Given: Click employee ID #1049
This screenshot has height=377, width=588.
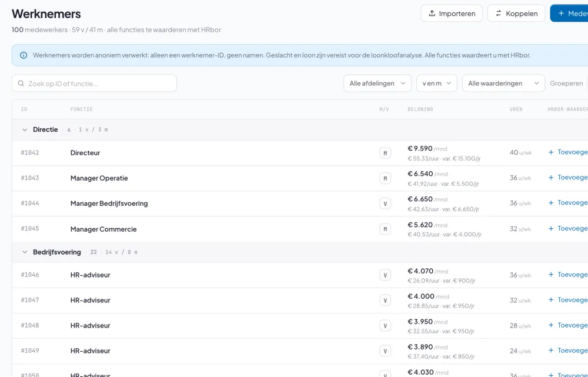Looking at the screenshot, I should coord(30,351).
